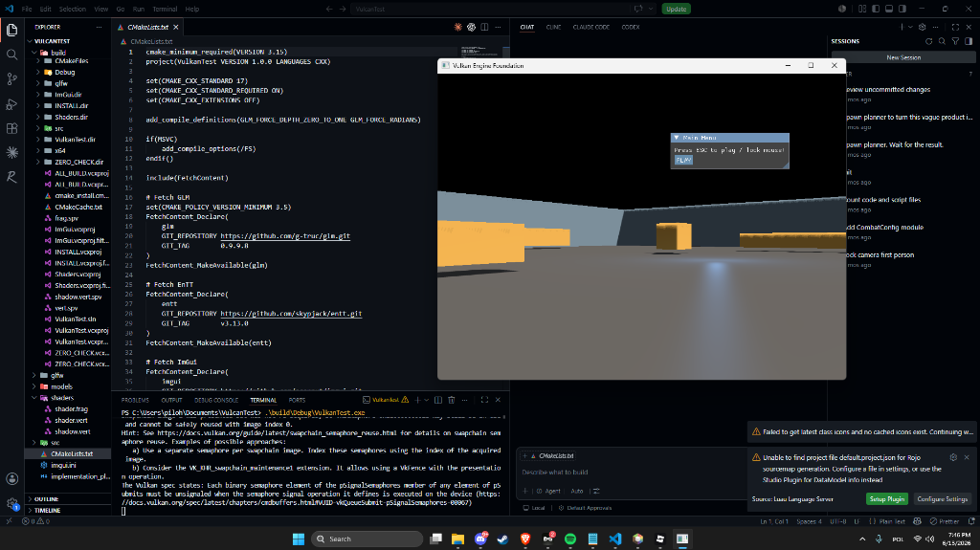Open the Selection menu
This screenshot has width=980, height=550.
[73, 9]
